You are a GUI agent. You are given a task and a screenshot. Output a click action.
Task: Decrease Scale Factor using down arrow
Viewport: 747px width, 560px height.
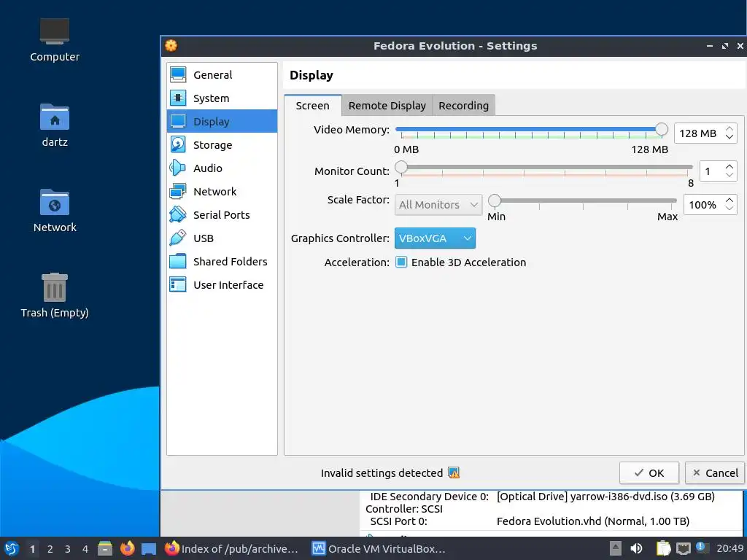(729, 209)
